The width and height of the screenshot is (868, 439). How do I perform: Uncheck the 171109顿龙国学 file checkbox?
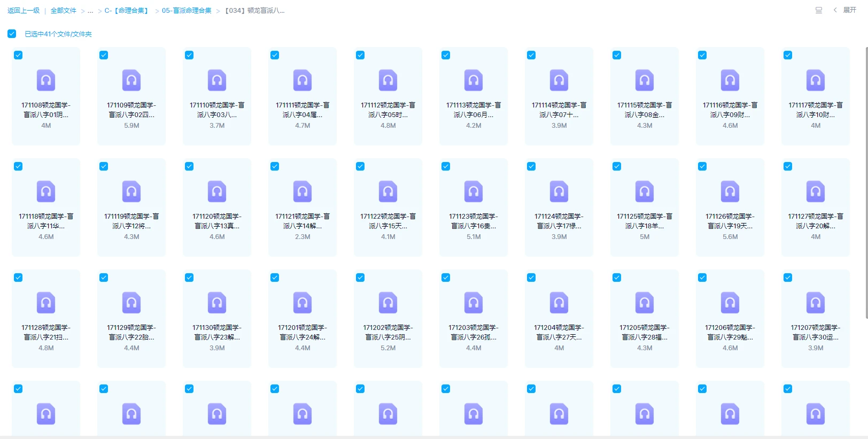pos(104,55)
